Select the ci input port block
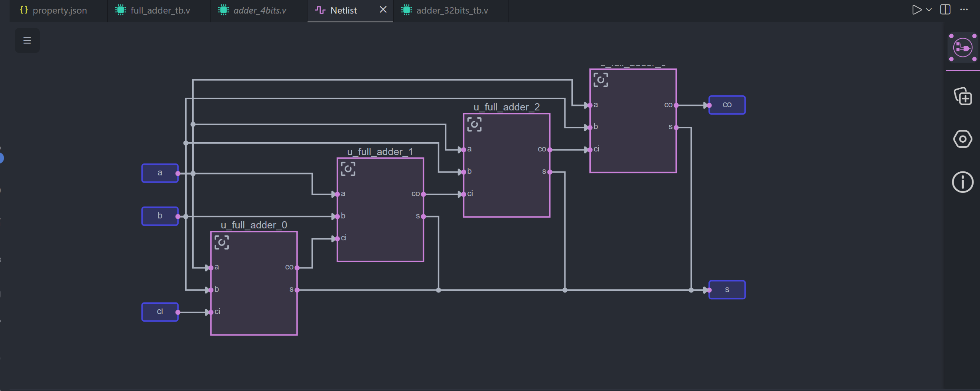The height and width of the screenshot is (391, 980). click(160, 312)
